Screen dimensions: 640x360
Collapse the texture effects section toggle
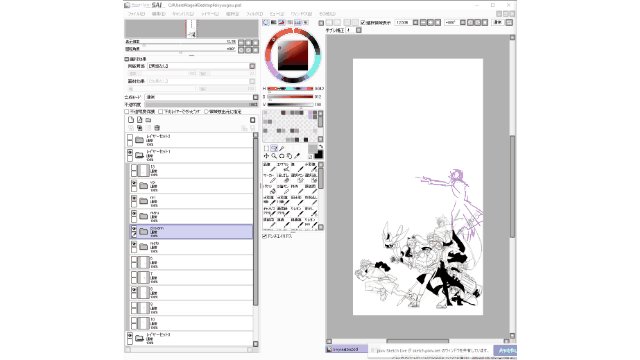coord(127,59)
